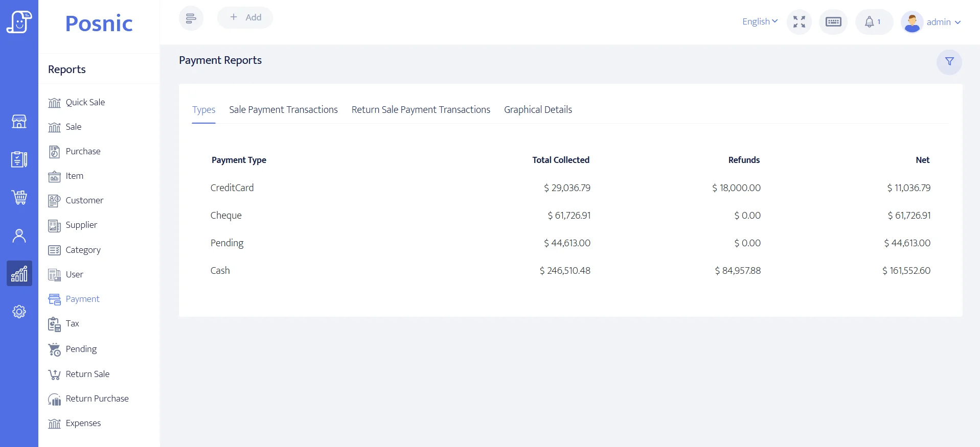Open the admin user dropdown

tap(932, 22)
